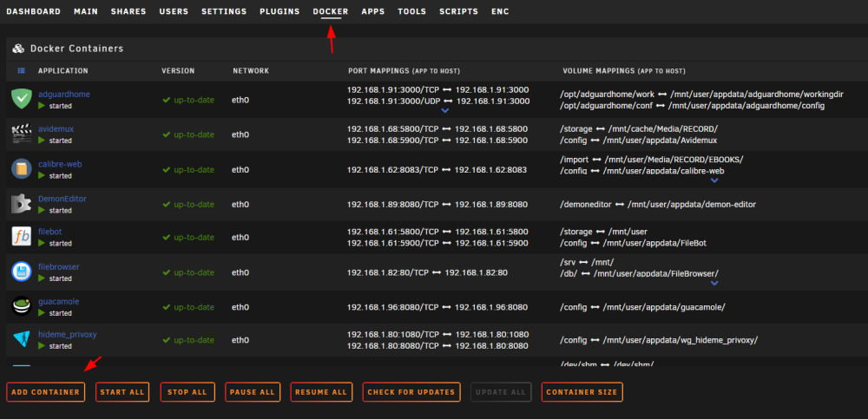The width and height of the screenshot is (868, 419).
Task: Click the started play icon under hideme_privoxy
Action: pyautogui.click(x=42, y=346)
